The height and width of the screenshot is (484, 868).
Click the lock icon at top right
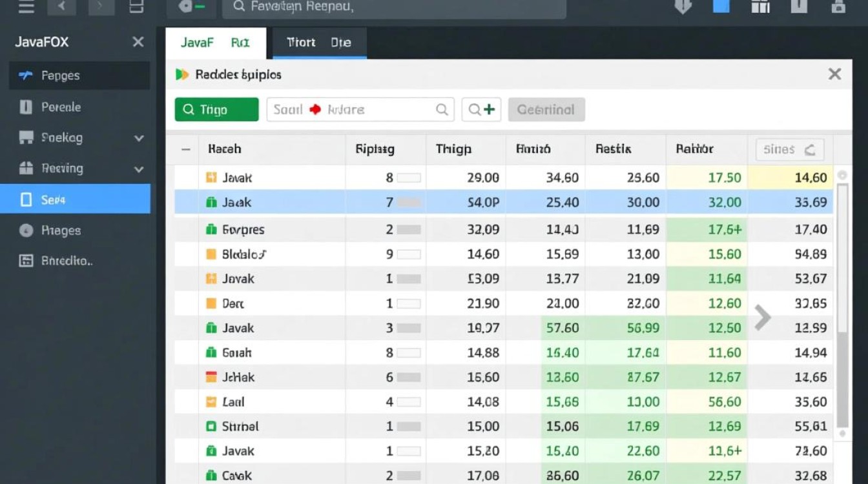(838, 6)
